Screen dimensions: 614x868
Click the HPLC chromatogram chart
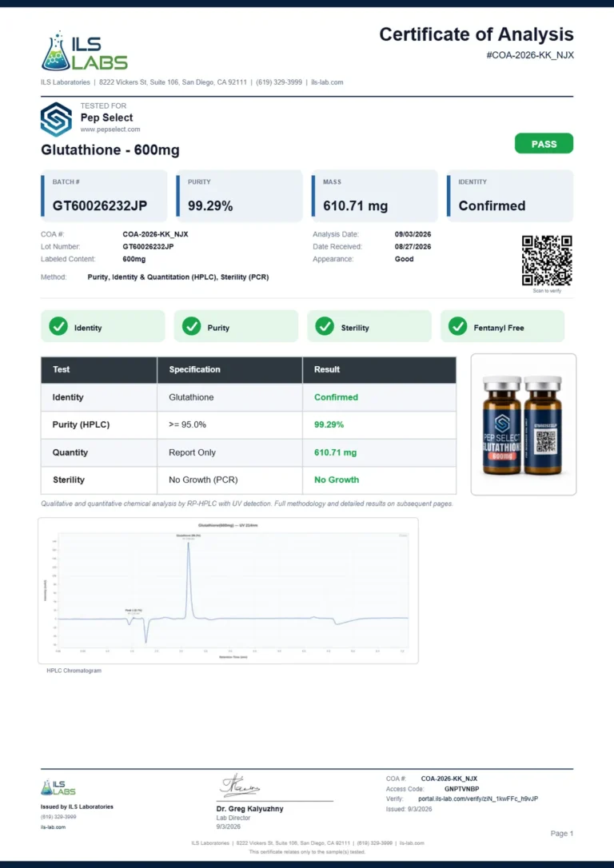tap(228, 590)
